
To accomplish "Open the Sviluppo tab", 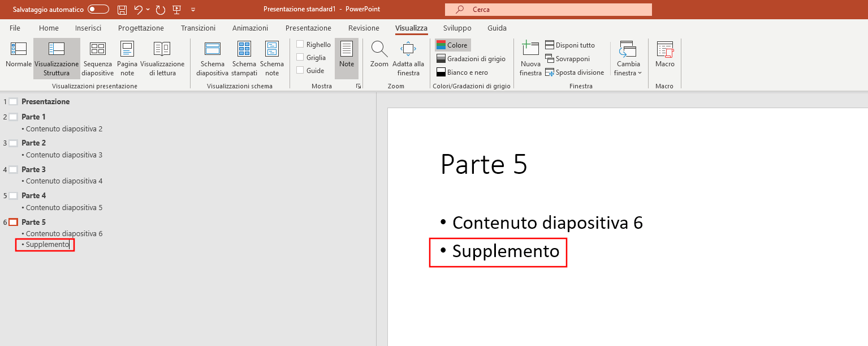I will (x=457, y=28).
